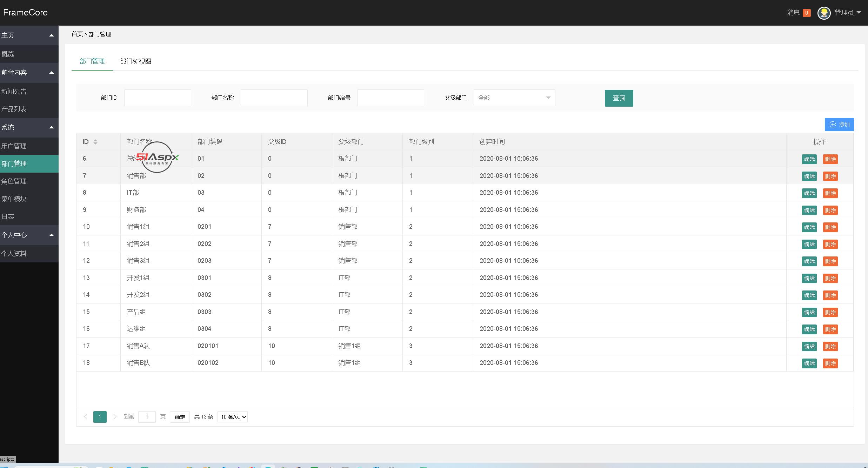Viewport: 868px width, 468px height.
Task: Select the 部门管理 tab
Action: [92, 61]
